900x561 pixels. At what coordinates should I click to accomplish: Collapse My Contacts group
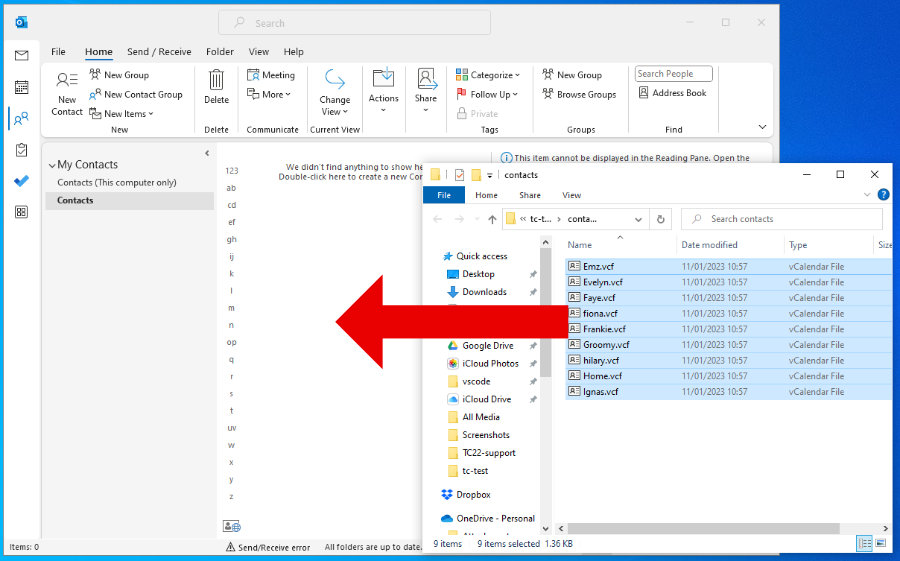(52, 165)
